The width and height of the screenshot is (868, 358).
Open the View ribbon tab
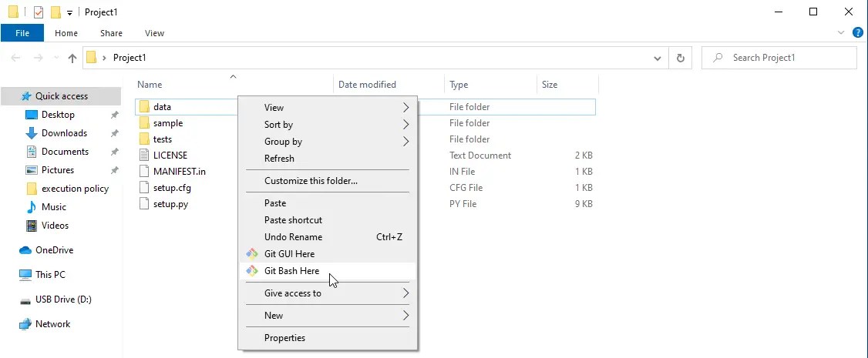click(154, 33)
